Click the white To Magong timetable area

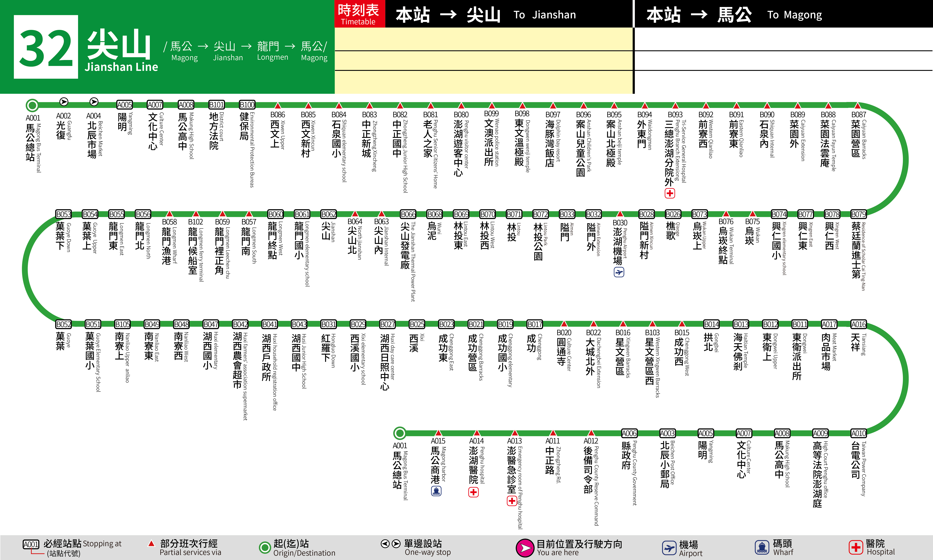(x=784, y=60)
